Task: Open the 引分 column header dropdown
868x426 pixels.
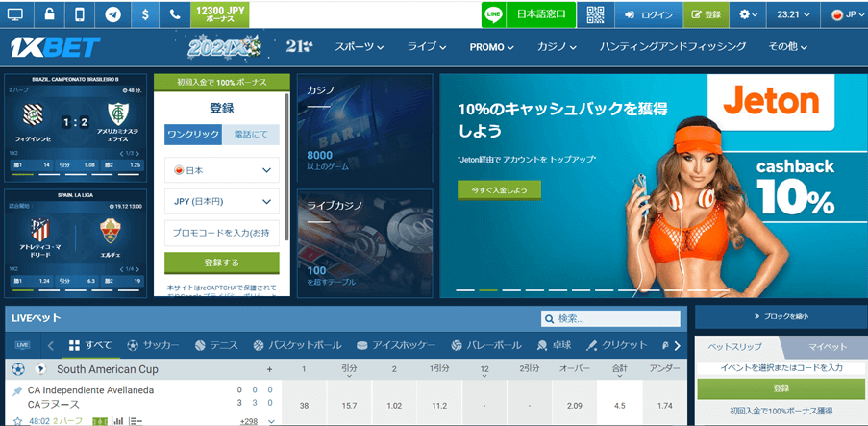Action: click(349, 372)
